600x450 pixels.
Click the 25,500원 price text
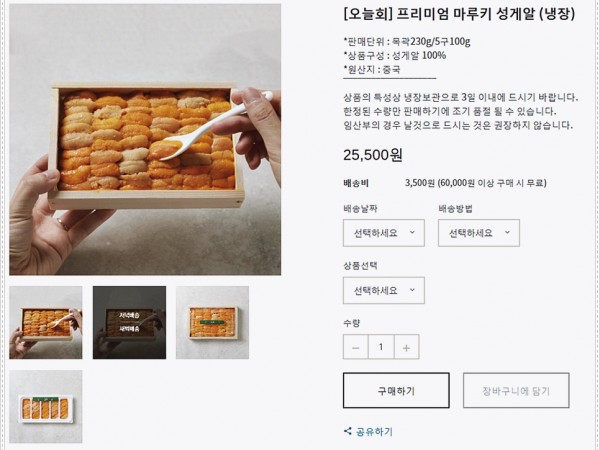click(373, 155)
